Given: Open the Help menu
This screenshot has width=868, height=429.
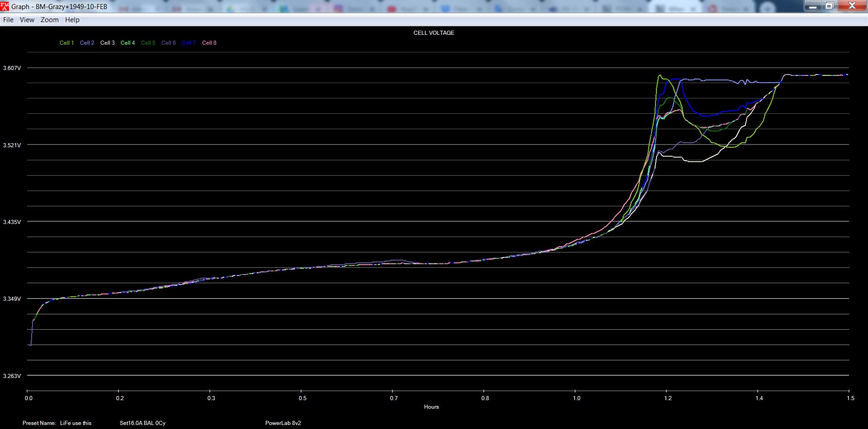Looking at the screenshot, I should [72, 20].
